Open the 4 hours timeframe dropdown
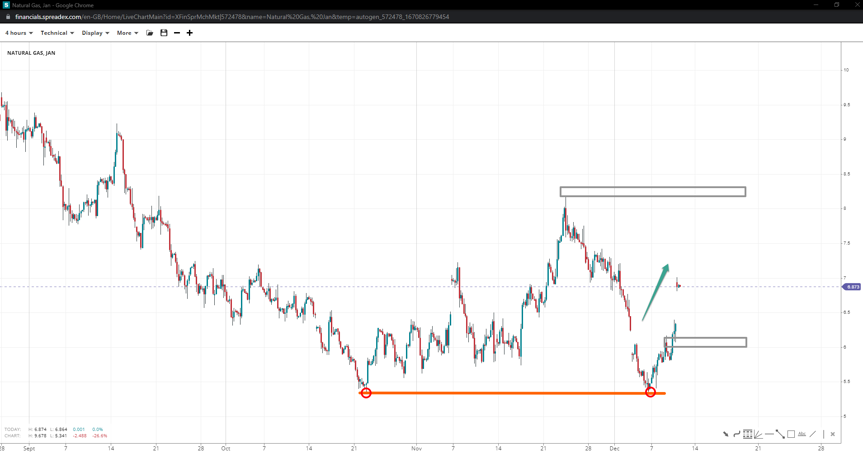 tap(18, 33)
